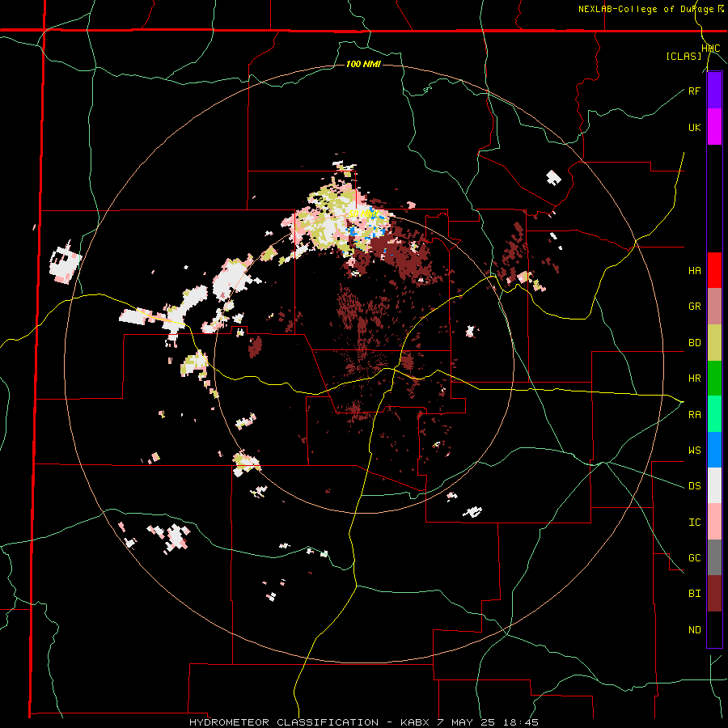Click the WS legend label
Screen dimensions: 728x728
694,450
